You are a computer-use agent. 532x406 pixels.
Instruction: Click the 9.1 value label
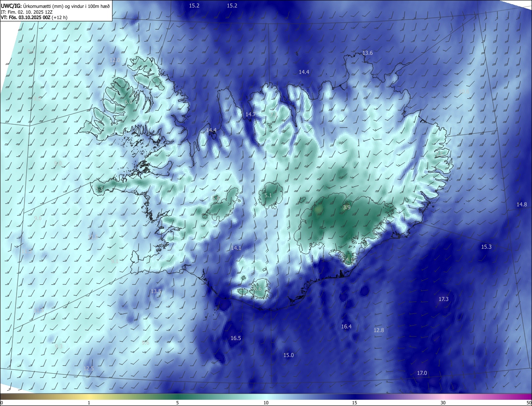point(114,261)
